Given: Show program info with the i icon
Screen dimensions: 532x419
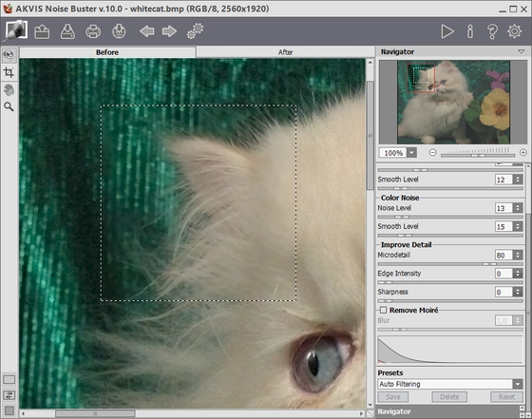Looking at the screenshot, I should pos(470,31).
